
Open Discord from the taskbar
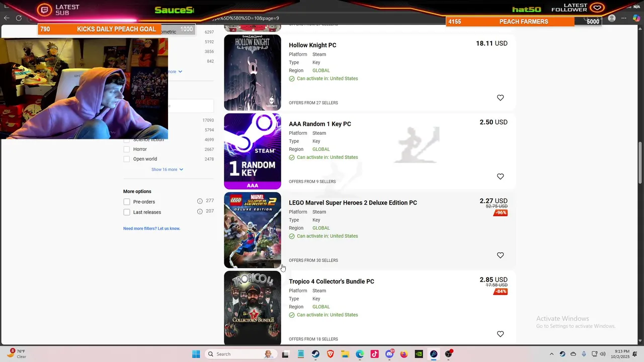tap(389, 354)
